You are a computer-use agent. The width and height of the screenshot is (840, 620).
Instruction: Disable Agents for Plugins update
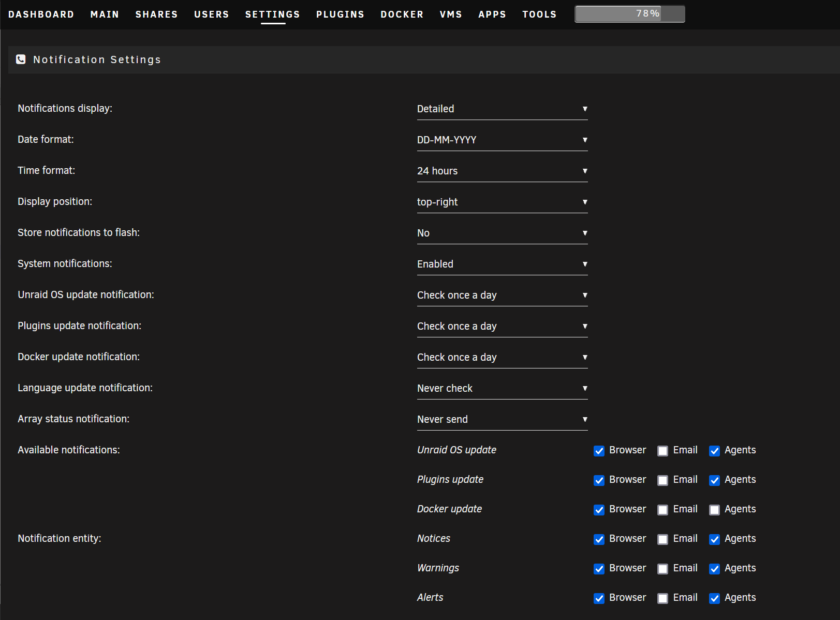tap(714, 480)
